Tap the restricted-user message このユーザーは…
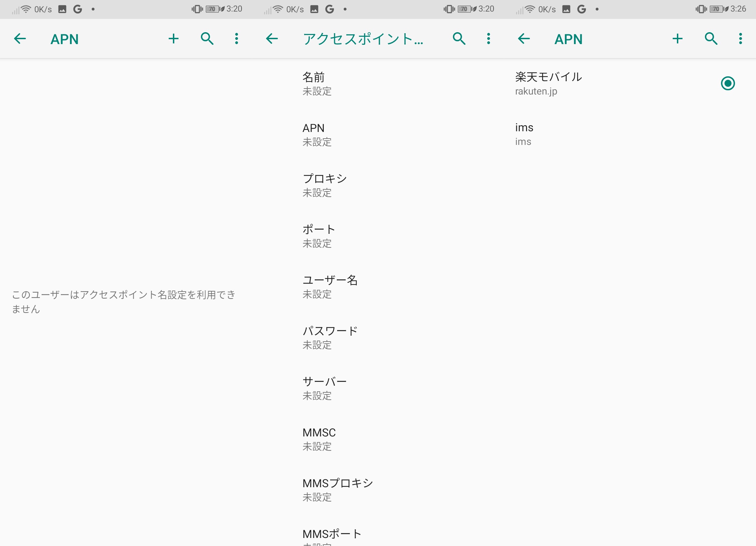 tap(124, 302)
